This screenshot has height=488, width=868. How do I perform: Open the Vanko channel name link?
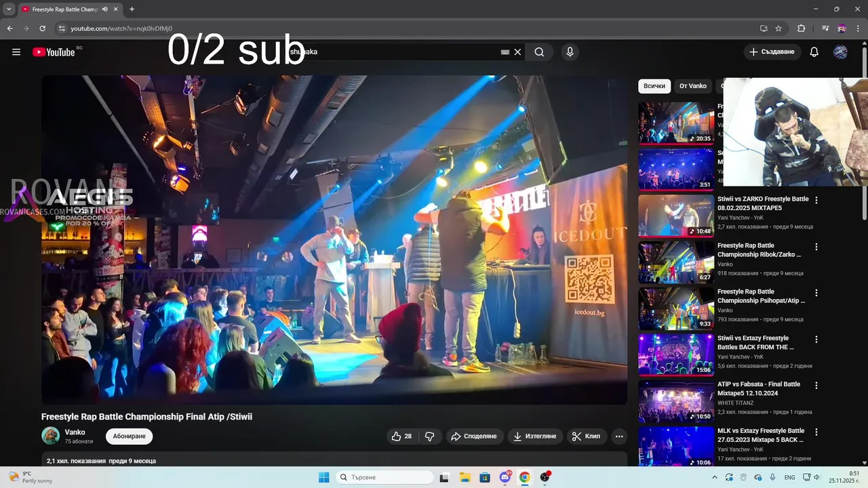[75, 432]
